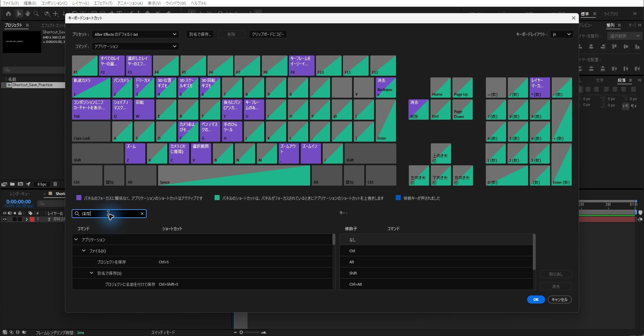Collapse the アプリケーション tree group

coord(76,239)
